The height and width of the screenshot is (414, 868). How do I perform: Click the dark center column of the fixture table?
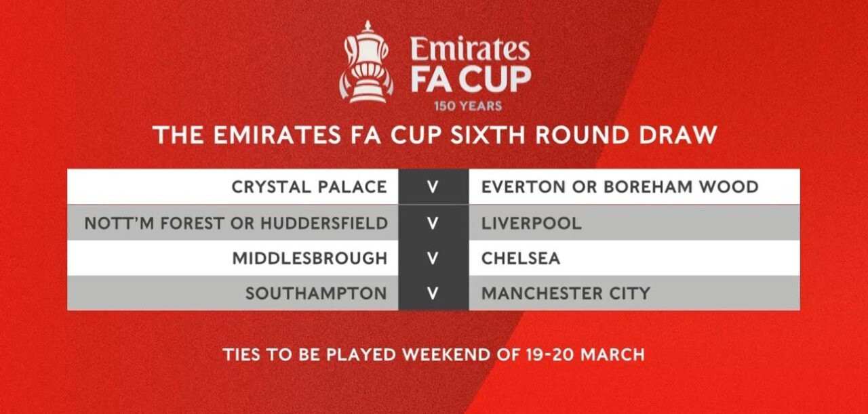click(x=433, y=240)
